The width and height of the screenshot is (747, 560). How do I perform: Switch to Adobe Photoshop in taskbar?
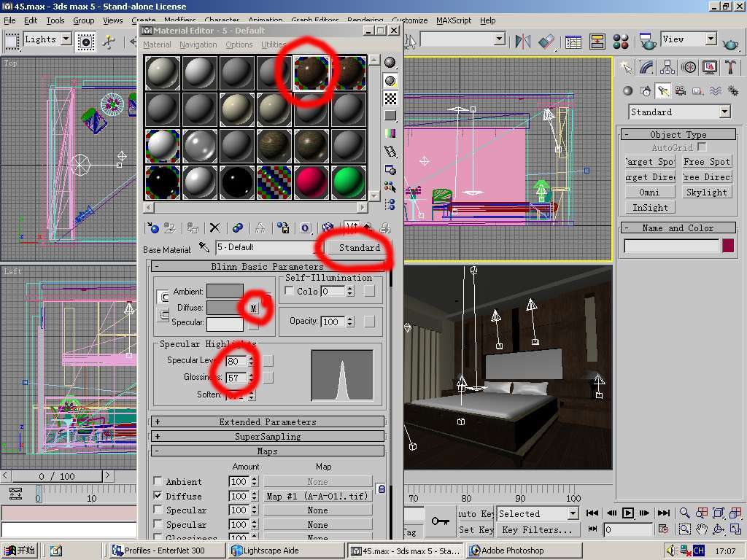pyautogui.click(x=524, y=551)
